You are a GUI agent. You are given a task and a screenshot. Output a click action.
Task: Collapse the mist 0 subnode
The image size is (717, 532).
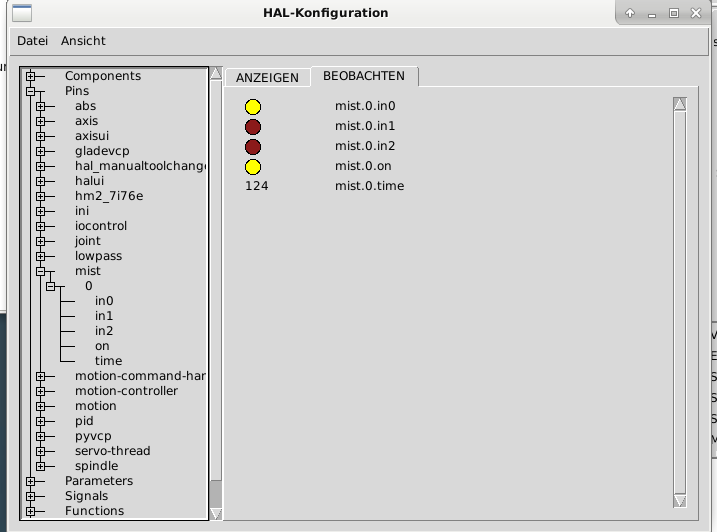(50, 286)
